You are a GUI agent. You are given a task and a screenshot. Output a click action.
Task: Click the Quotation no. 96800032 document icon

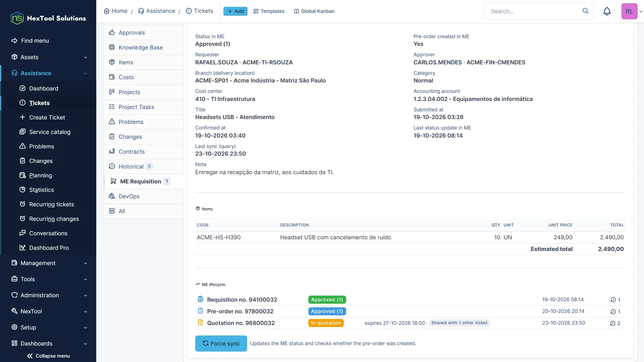pyautogui.click(x=200, y=323)
